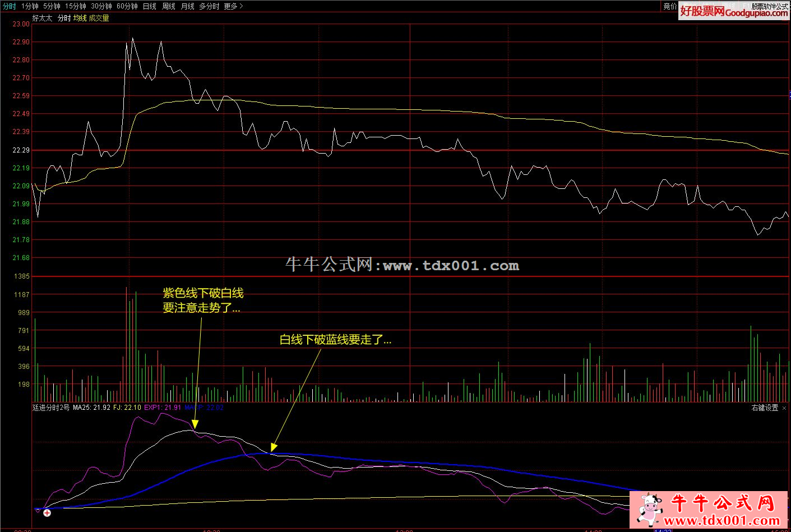Switch to the 分时 intraday tab
Screen dimensions: 791x532
click(10, 6)
